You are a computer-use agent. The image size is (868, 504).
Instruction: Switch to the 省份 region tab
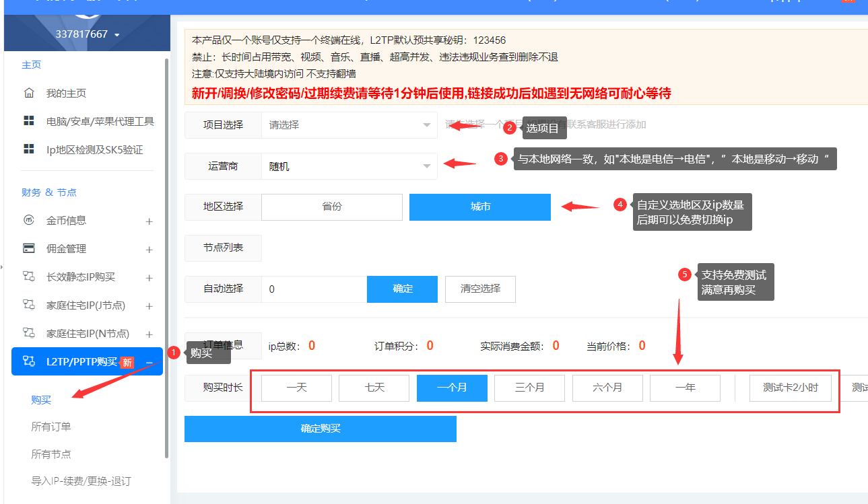pos(331,207)
